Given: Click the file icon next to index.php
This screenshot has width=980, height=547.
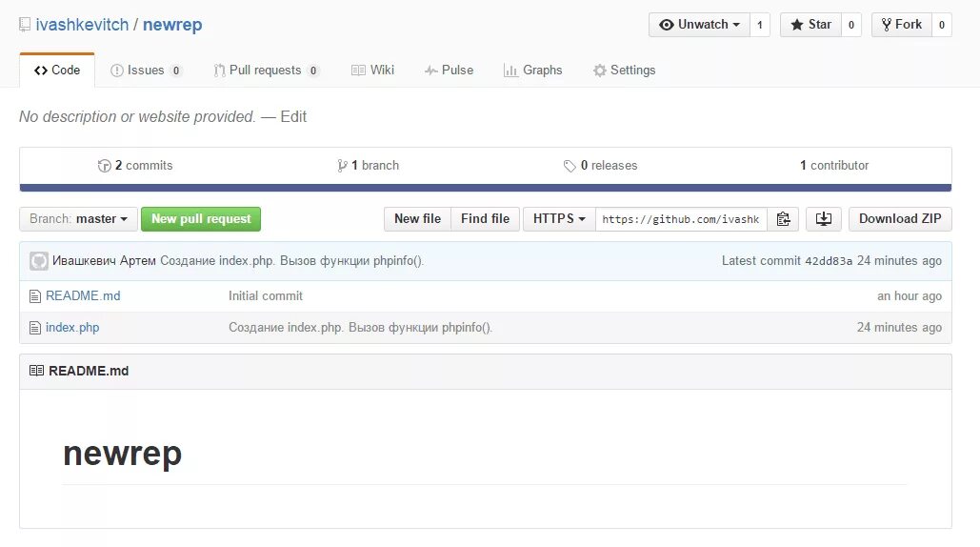Looking at the screenshot, I should (x=35, y=328).
